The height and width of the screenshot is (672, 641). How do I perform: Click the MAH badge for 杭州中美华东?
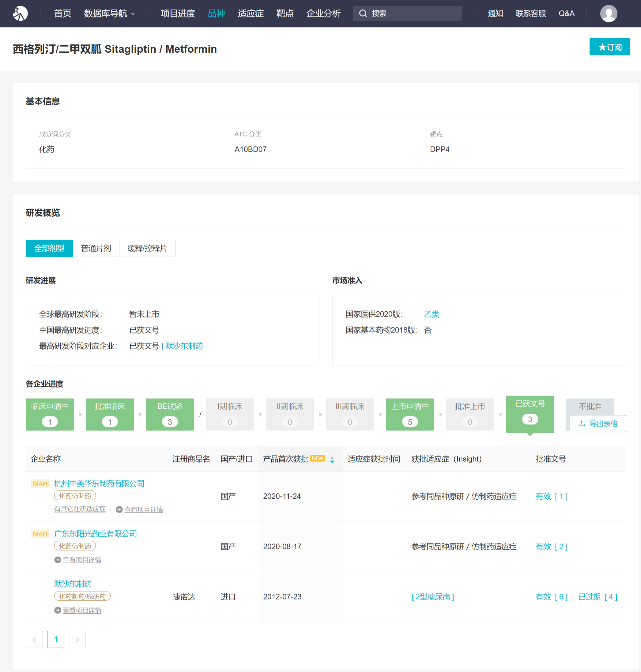[x=40, y=483]
